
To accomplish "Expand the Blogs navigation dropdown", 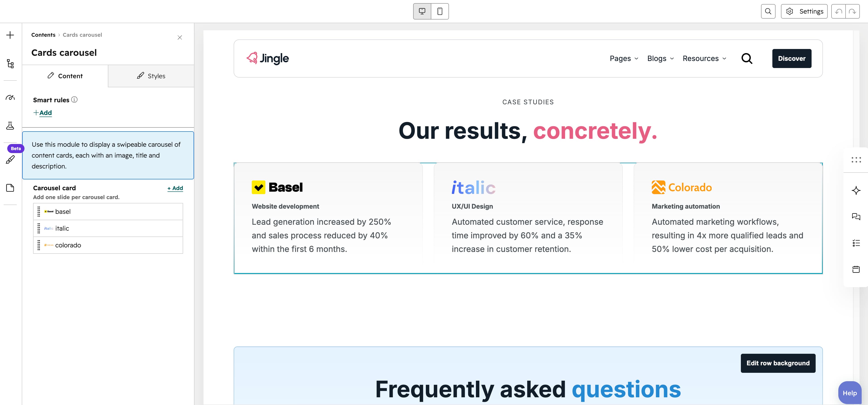I will (x=660, y=59).
